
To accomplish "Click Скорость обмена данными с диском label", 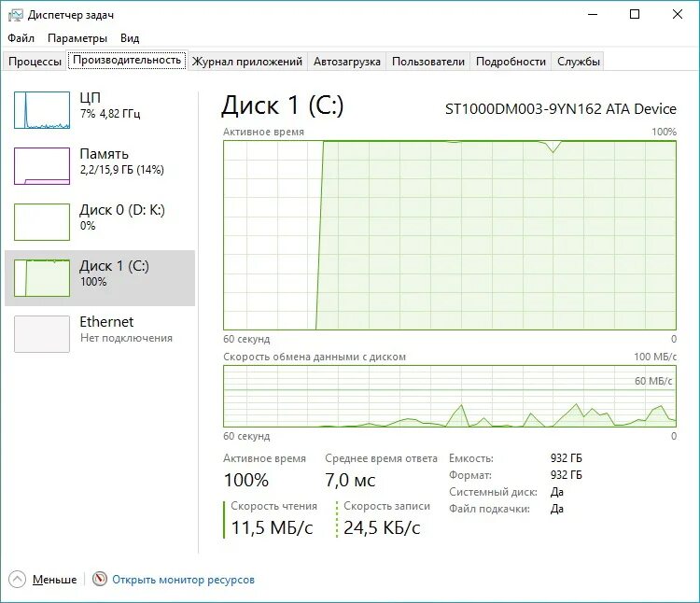I will (x=315, y=357).
